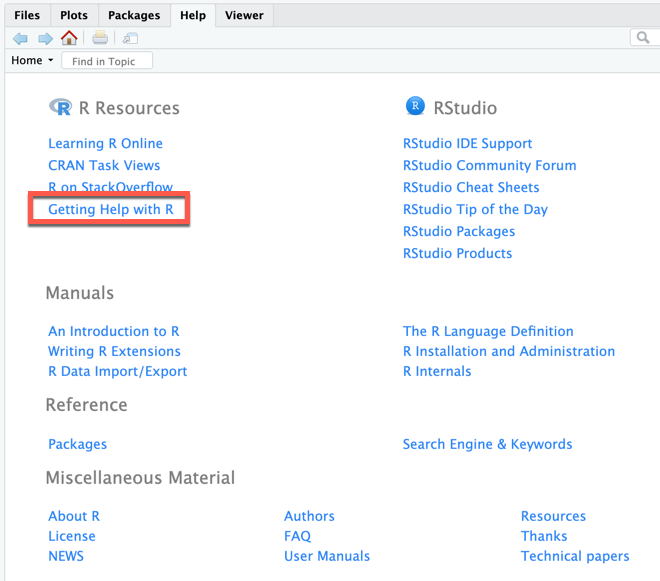Open CRAN Task Views link
Screen dimensions: 660x581
[x=104, y=165]
